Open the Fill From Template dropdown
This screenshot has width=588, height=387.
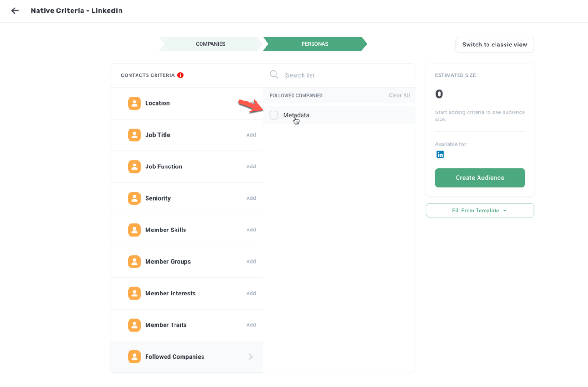coord(479,211)
